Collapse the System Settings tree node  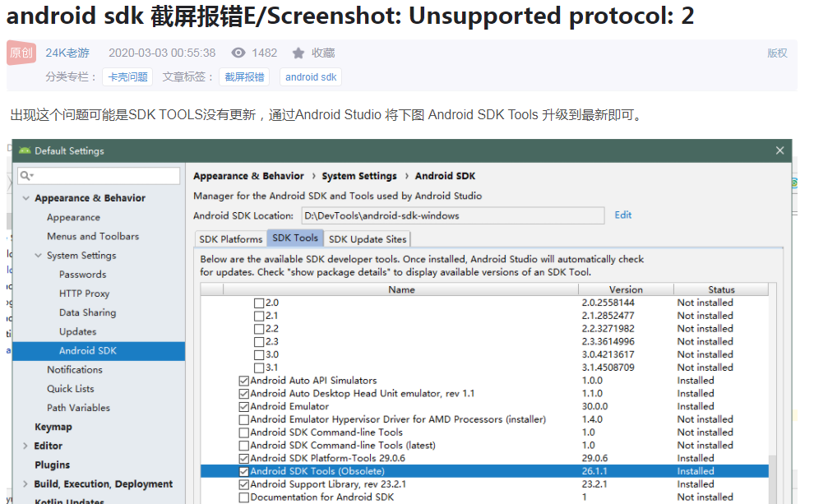point(38,256)
